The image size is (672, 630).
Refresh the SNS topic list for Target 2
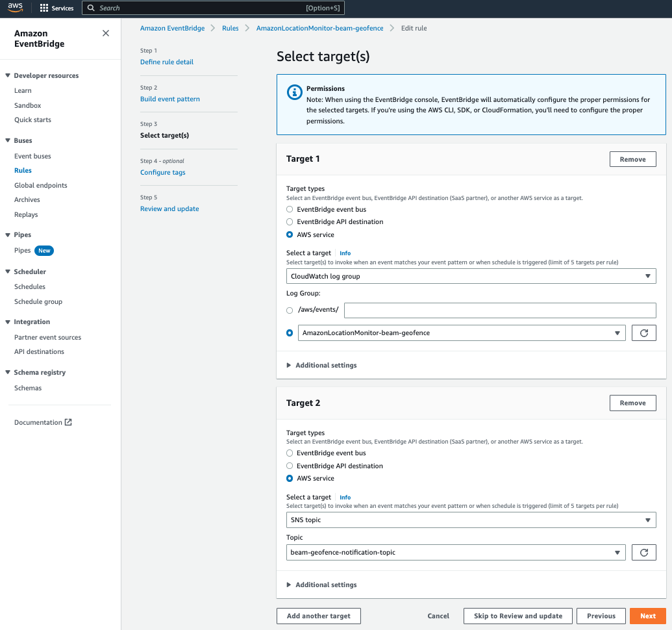643,552
